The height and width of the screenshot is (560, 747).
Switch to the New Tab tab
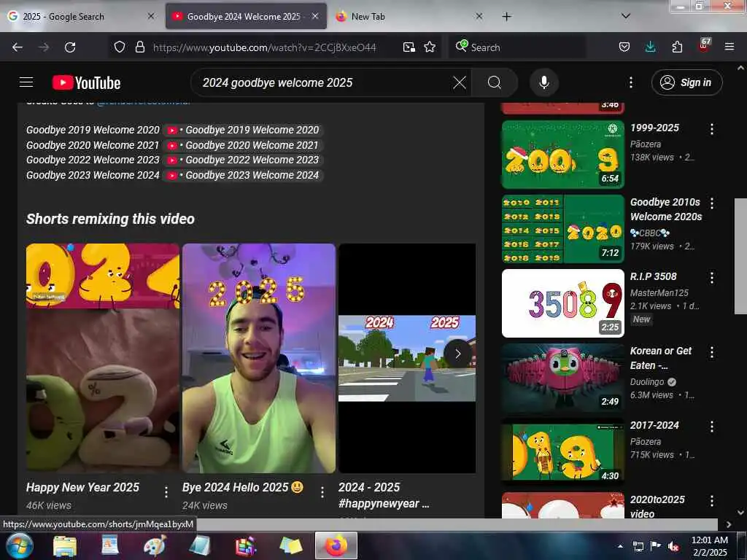coord(409,17)
